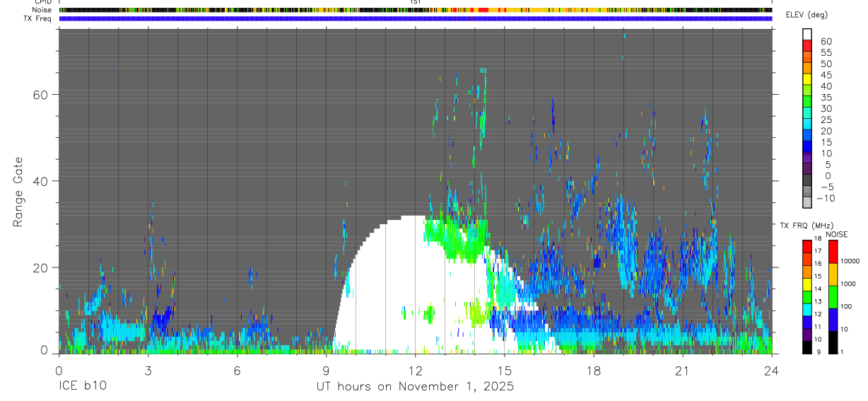This screenshot has height=401, width=868.
Task: Click the x-axis tick label 3
Action: point(148,371)
